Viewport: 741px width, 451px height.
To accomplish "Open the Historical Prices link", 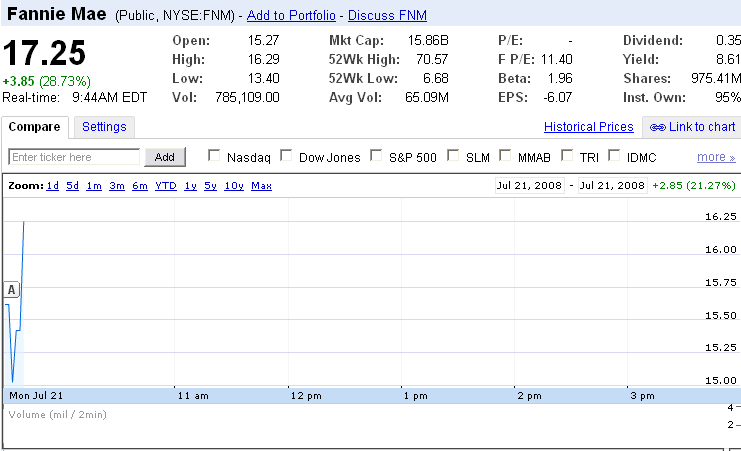I will (588, 127).
